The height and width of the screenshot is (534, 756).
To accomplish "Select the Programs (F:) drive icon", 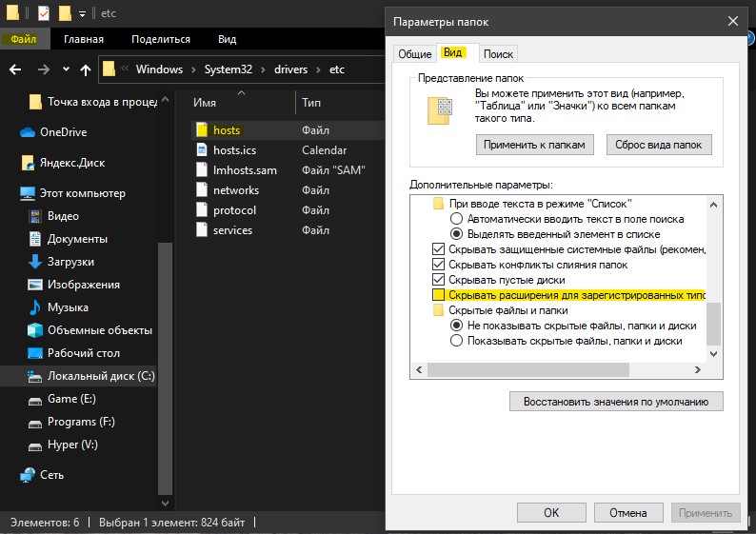I will 34,424.
